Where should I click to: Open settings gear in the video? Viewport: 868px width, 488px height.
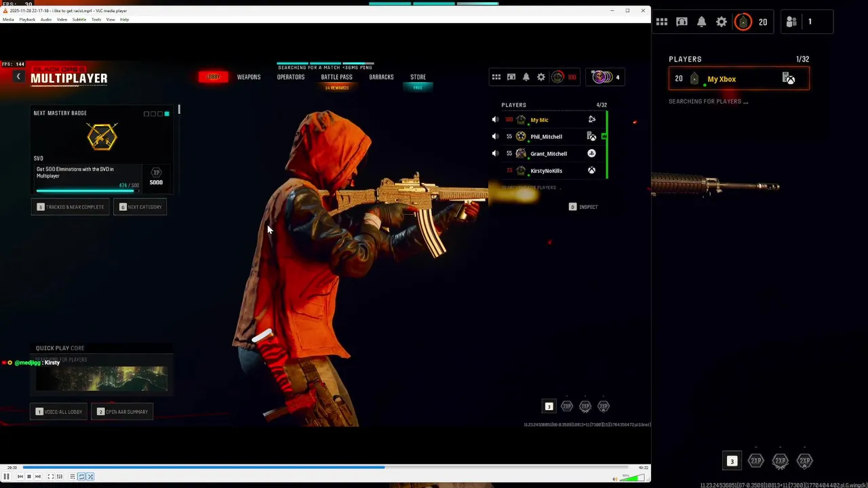coord(541,77)
